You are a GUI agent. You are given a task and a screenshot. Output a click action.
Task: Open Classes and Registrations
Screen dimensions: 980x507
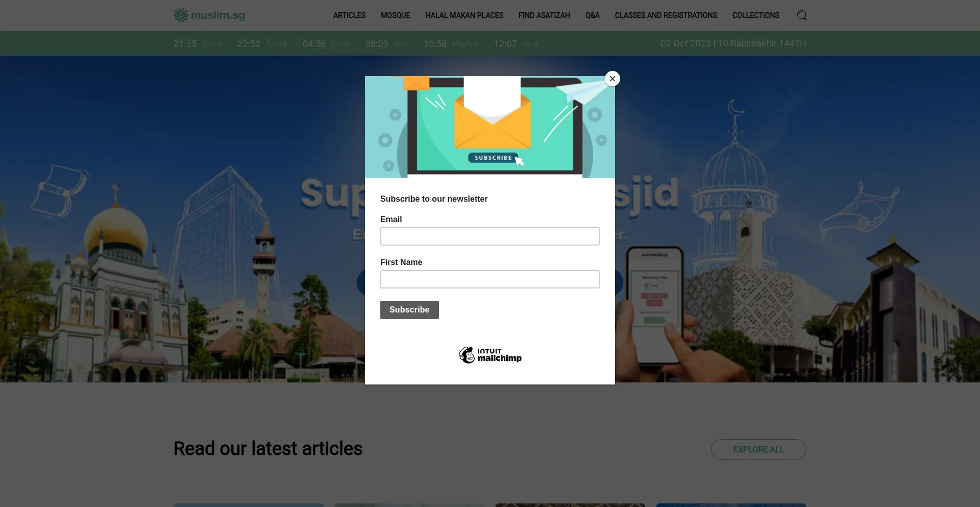tap(666, 15)
